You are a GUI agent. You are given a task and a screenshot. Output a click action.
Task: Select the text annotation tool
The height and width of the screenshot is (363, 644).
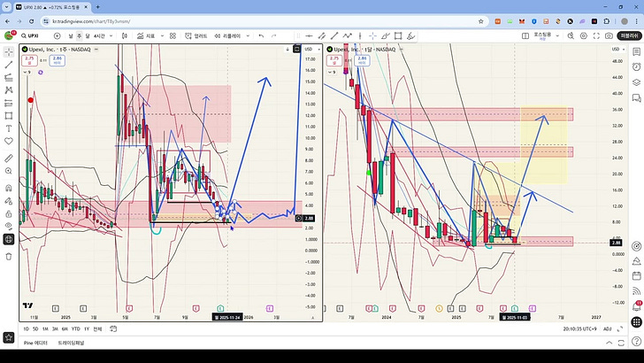click(x=9, y=128)
